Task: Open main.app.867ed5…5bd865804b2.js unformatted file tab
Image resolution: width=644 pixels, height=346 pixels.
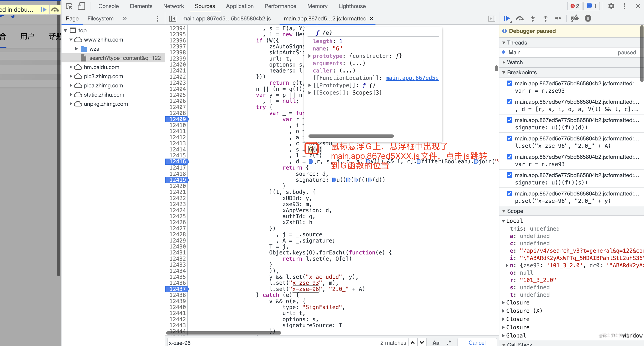Action: [x=227, y=19]
